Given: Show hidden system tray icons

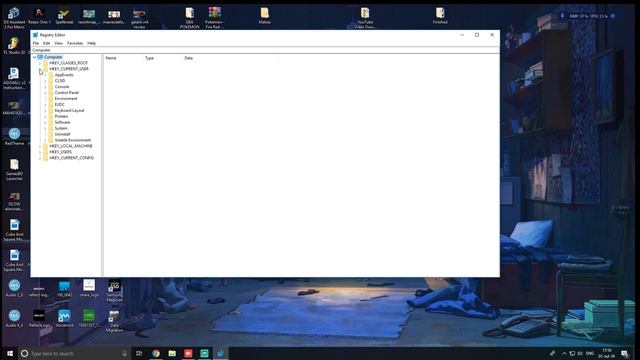Looking at the screenshot, I should click(564, 353).
